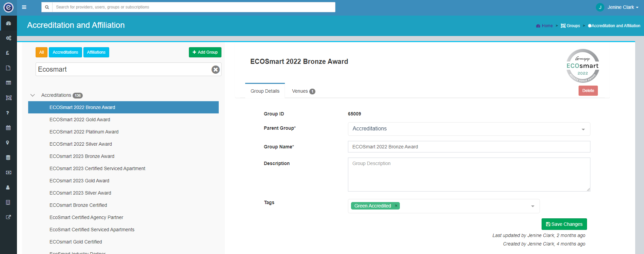Select EcoSmart Certified Serviced Apartments

click(92, 230)
